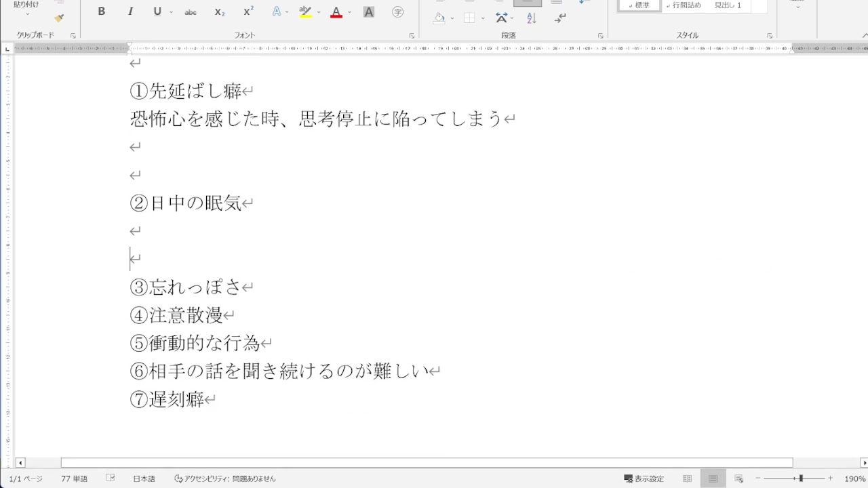The width and height of the screenshot is (868, 488).
Task: Switch to Web Layout view icon
Action: click(x=739, y=479)
